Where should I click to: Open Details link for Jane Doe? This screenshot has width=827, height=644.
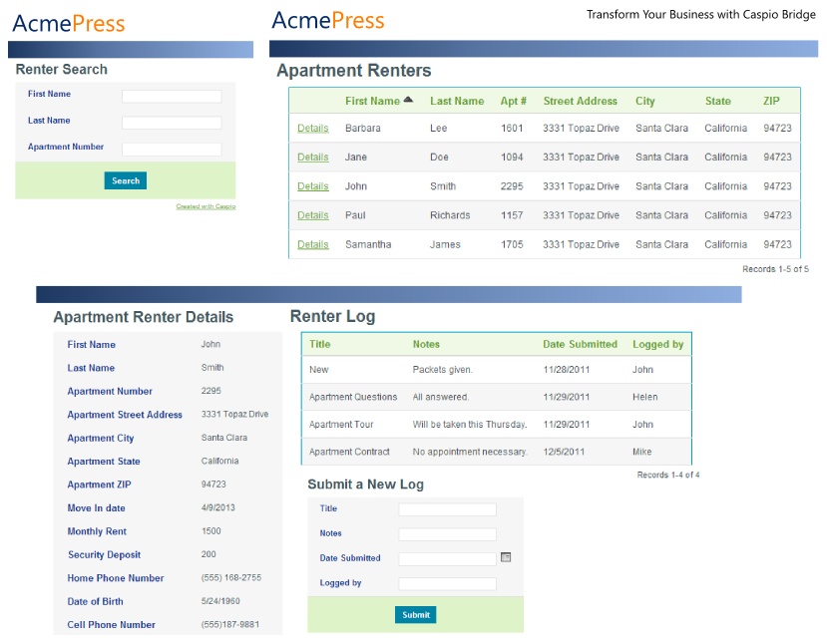click(x=312, y=157)
